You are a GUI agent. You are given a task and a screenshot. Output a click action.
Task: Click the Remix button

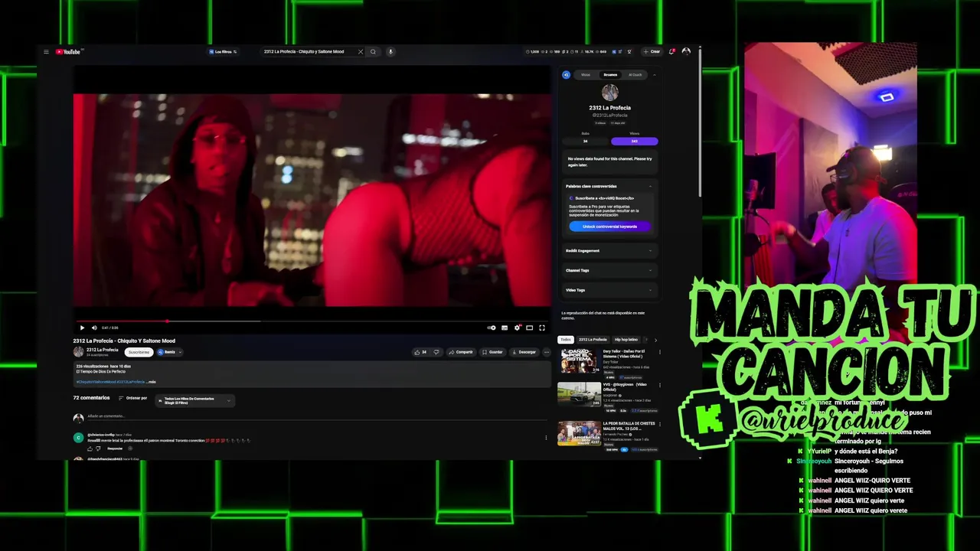click(167, 352)
